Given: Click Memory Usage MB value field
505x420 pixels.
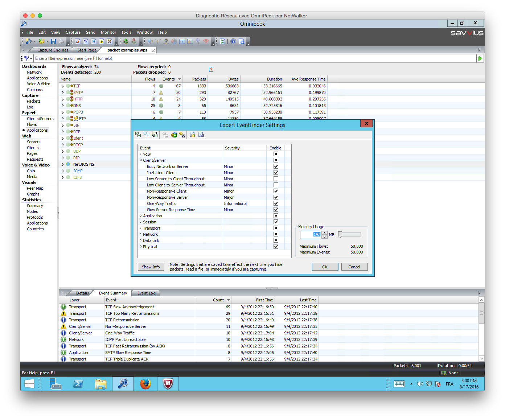Looking at the screenshot, I should pos(311,235).
